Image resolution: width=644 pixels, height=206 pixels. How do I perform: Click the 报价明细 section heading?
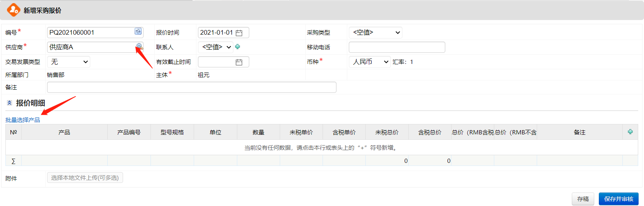[x=30, y=103]
